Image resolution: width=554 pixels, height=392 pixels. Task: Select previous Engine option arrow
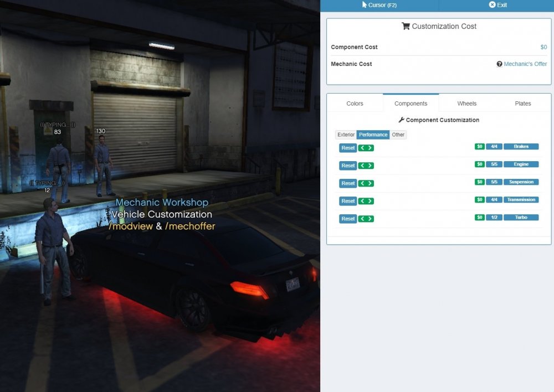pyautogui.click(x=362, y=166)
